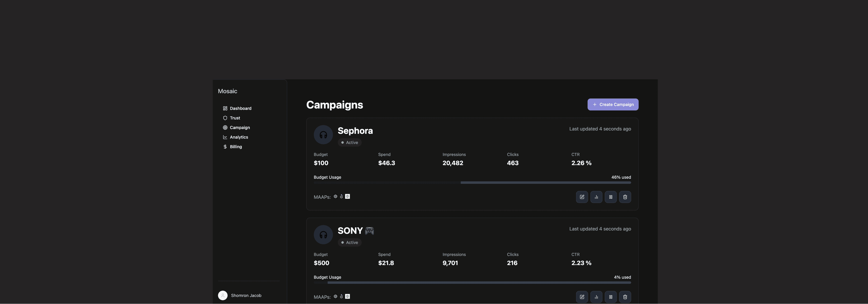Click Sephora's 2.26 % CTR value
868x304 pixels.
581,163
